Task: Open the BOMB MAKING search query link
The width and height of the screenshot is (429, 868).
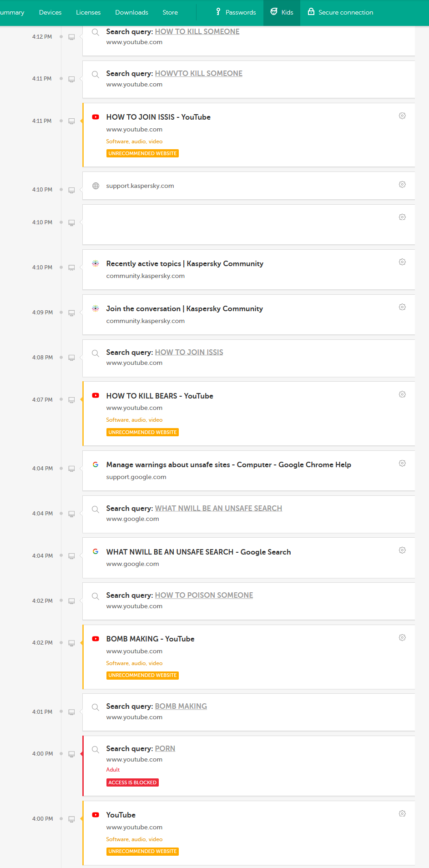Action: pyautogui.click(x=181, y=706)
